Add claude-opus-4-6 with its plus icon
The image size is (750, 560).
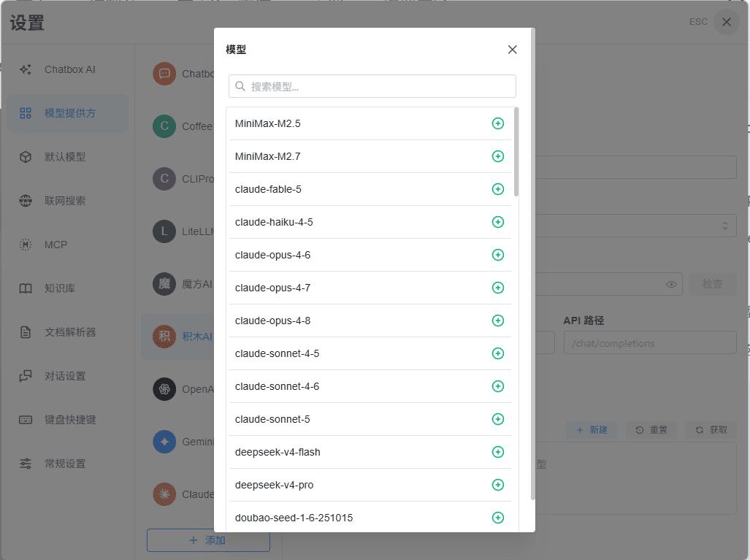tap(498, 255)
